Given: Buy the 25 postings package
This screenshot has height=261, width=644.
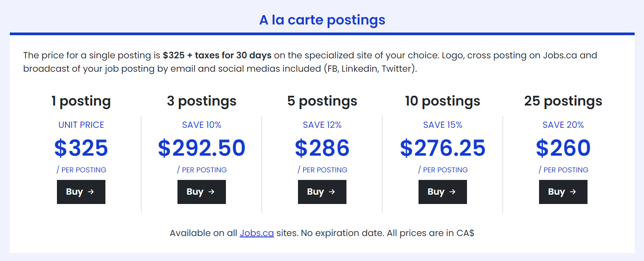Looking at the screenshot, I should click(563, 192).
